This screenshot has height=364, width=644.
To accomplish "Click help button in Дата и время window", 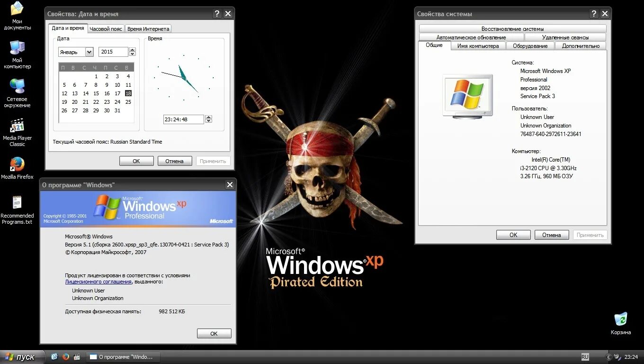I will point(217,14).
